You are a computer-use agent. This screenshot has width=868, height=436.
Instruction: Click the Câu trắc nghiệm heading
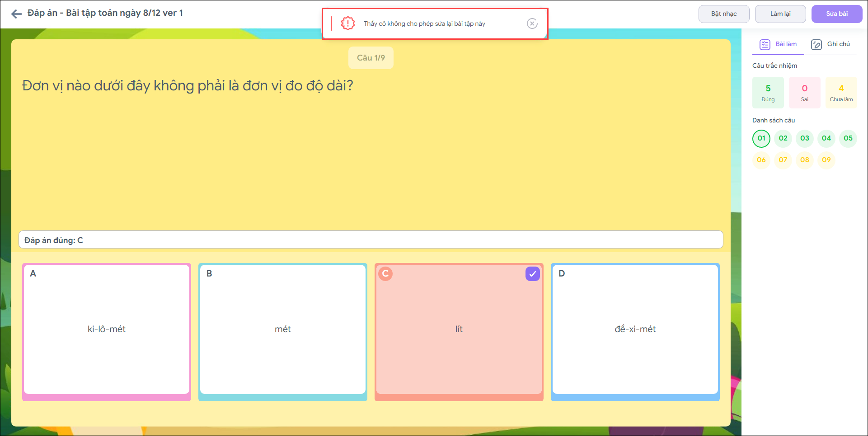click(774, 66)
